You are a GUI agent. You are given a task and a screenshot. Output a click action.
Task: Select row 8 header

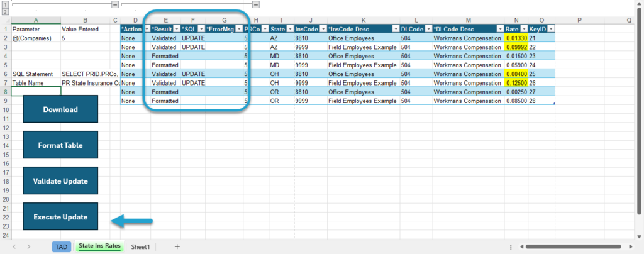tap(6, 92)
